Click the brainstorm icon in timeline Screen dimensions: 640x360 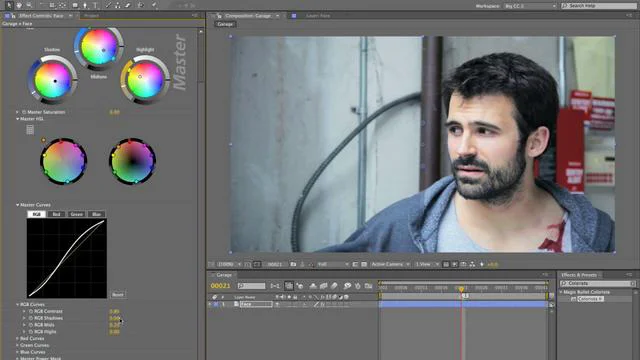click(347, 286)
